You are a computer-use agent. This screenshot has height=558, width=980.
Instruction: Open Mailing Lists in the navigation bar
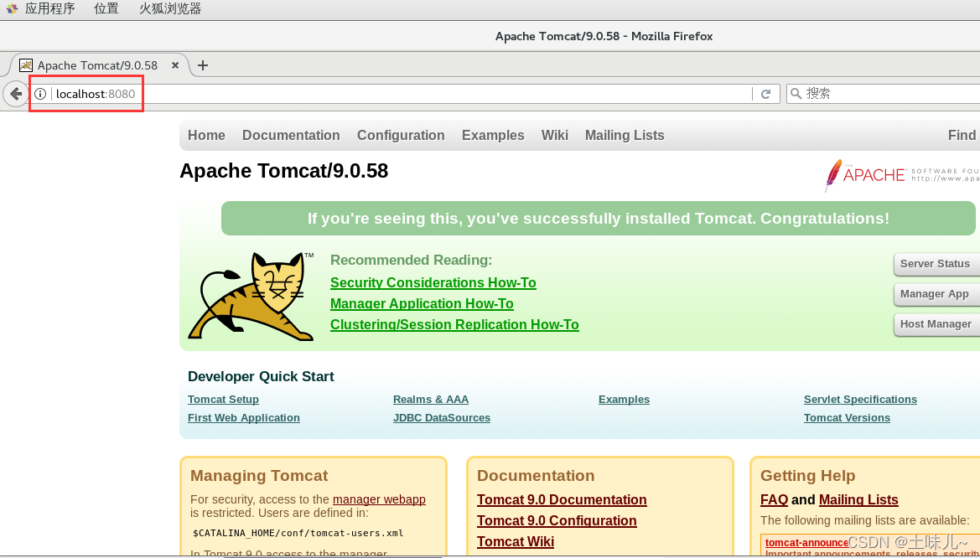(x=625, y=136)
